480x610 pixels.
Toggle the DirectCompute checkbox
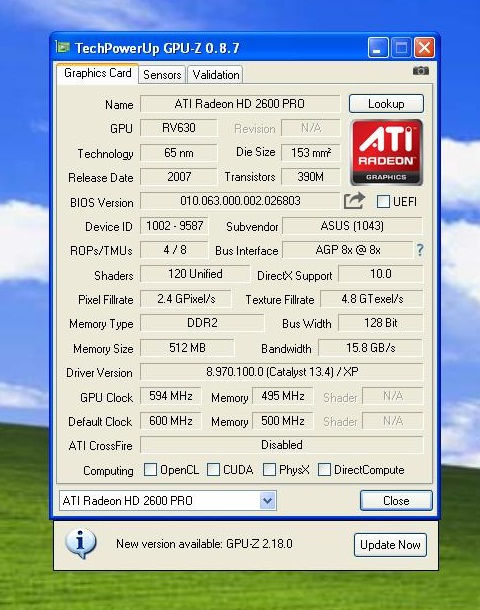(x=324, y=470)
